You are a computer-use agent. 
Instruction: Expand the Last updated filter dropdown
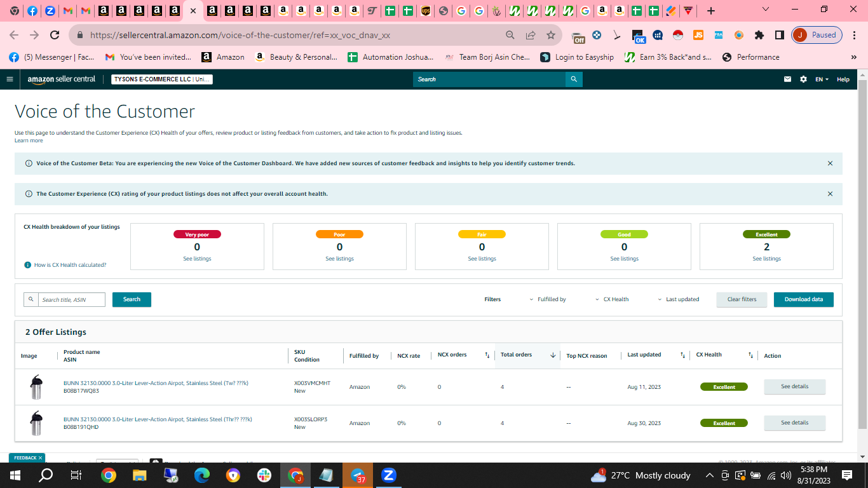point(678,299)
